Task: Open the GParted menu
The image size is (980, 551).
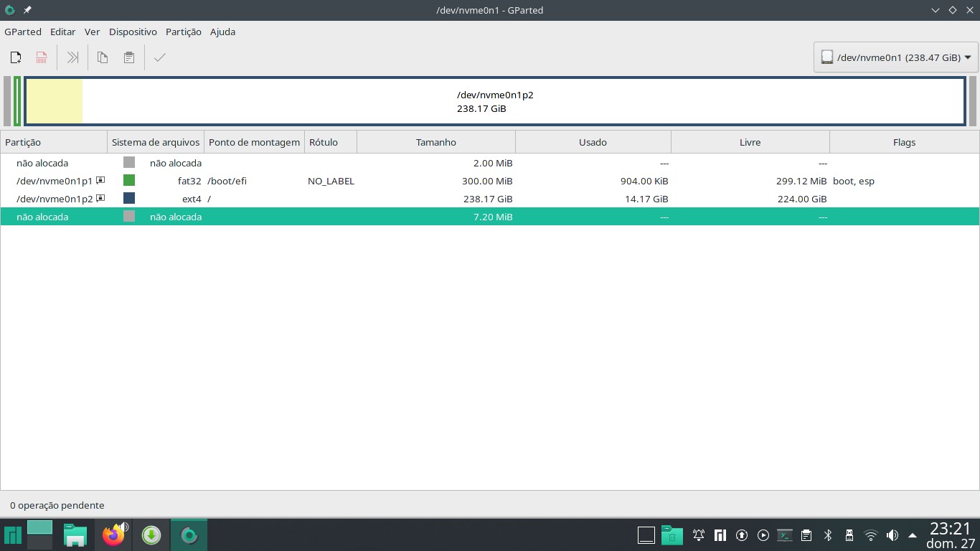Action: 23,32
